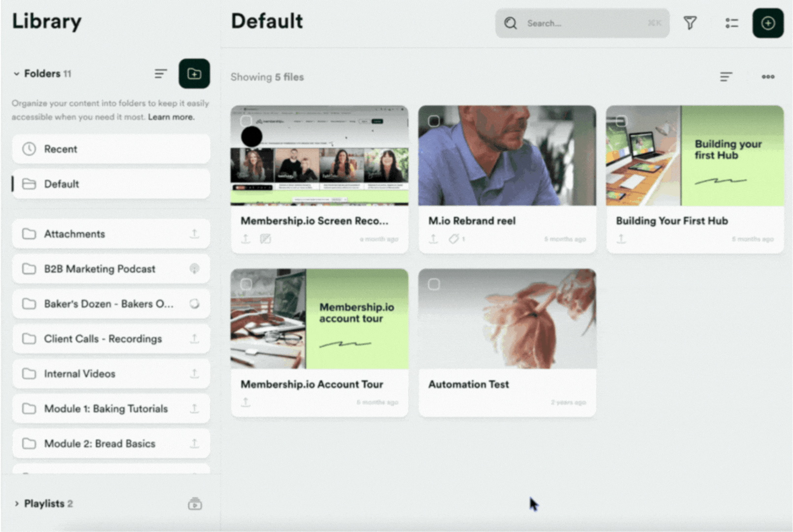The width and height of the screenshot is (793, 532).
Task: Open the Automation Test flower thumbnail
Action: click(507, 319)
